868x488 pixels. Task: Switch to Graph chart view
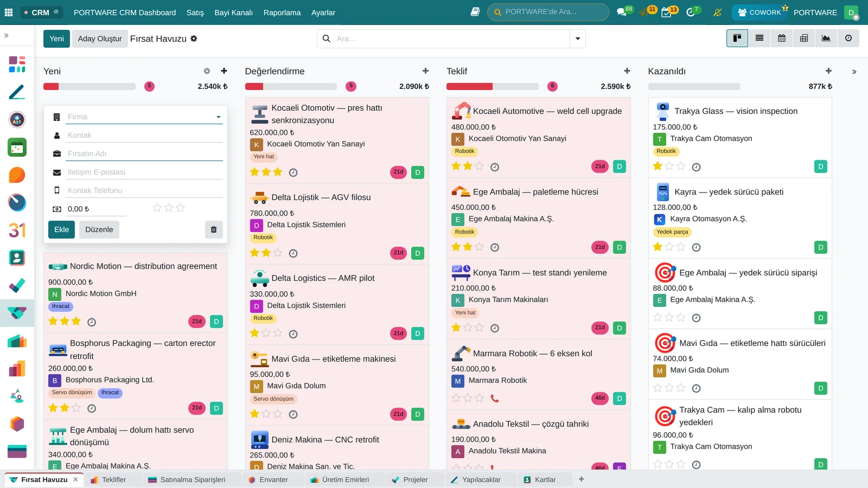826,38
